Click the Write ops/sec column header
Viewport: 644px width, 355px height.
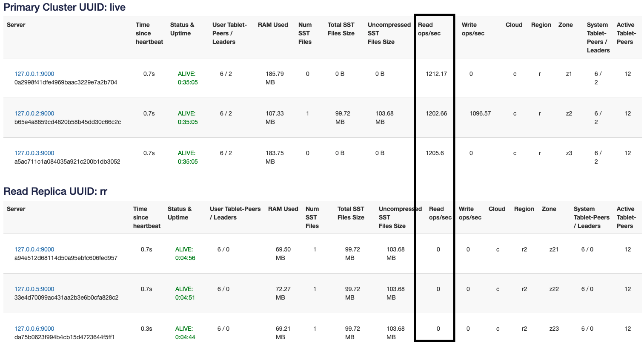pos(472,29)
